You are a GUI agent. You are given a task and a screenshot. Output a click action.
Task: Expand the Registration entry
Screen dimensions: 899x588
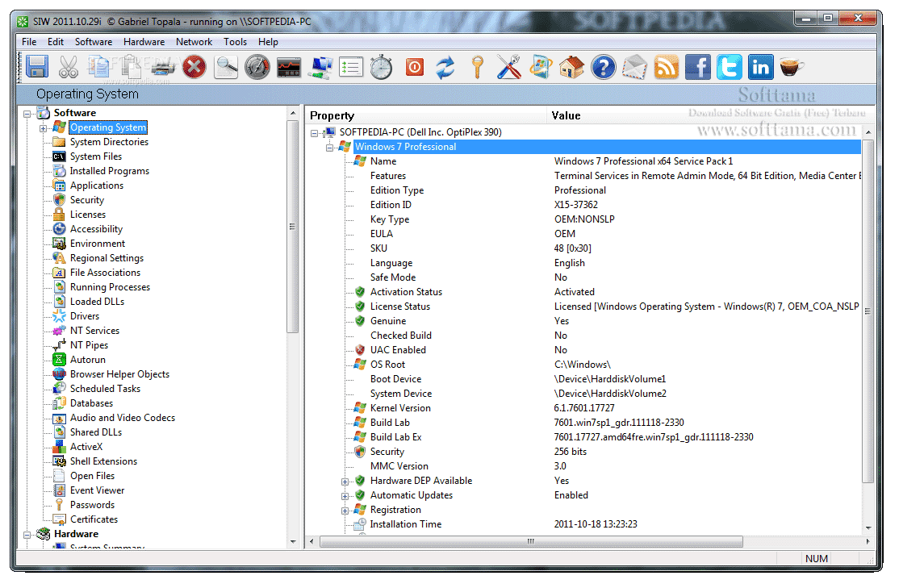coord(345,509)
